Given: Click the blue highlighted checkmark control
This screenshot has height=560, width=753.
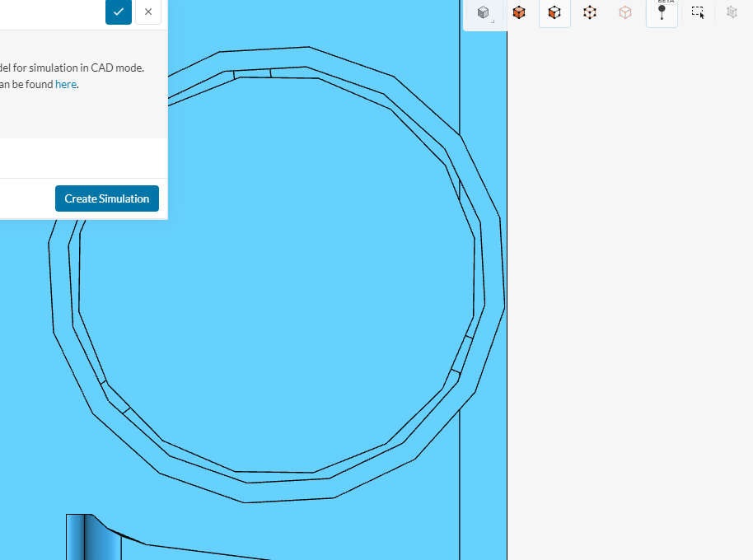Looking at the screenshot, I should pos(119,12).
